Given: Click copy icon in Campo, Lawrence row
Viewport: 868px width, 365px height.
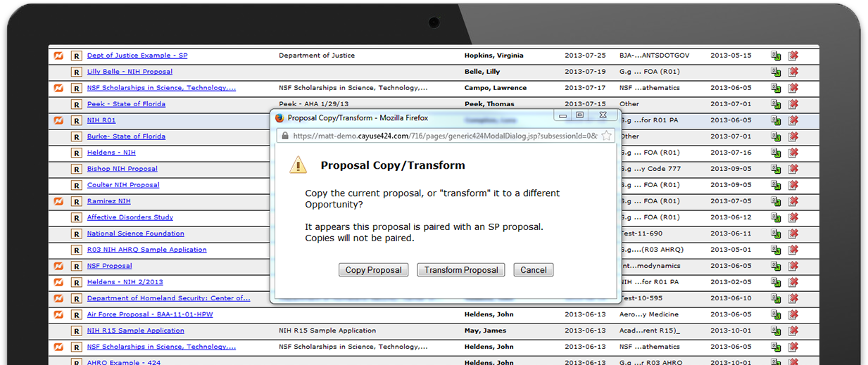Looking at the screenshot, I should [x=776, y=88].
